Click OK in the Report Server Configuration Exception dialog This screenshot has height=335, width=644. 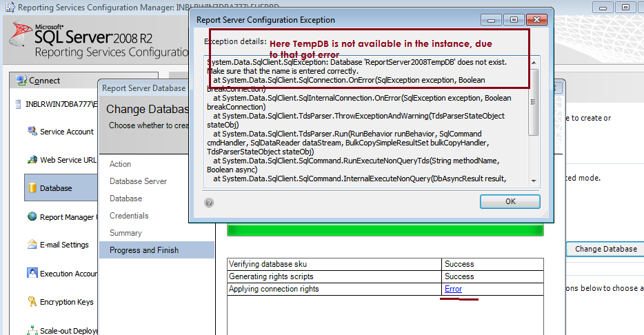[x=510, y=201]
